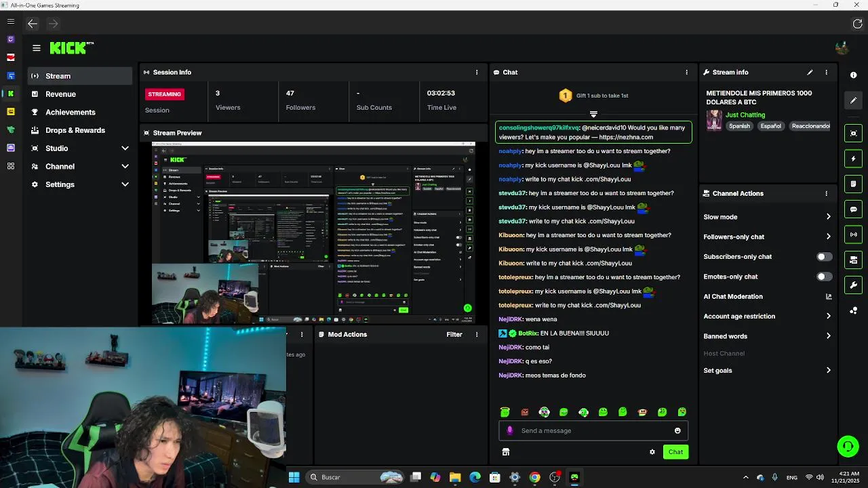Click the taskbar Buscar search box
Viewport: 868px width, 488px height.
coord(354,477)
